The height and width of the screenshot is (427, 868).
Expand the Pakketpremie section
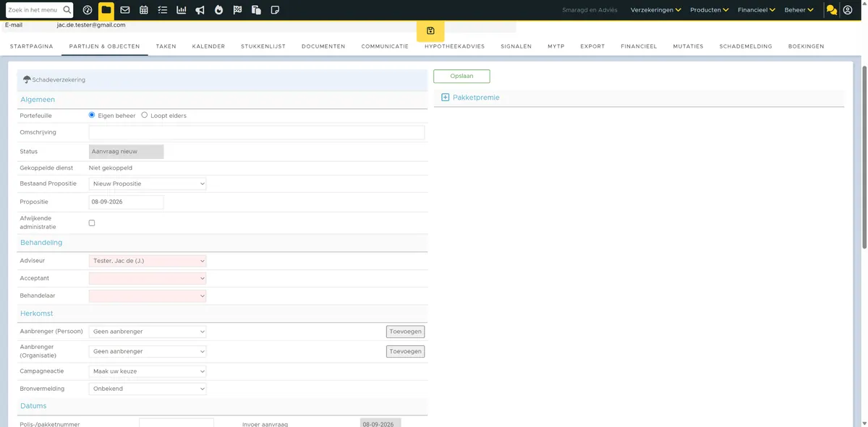click(x=446, y=98)
